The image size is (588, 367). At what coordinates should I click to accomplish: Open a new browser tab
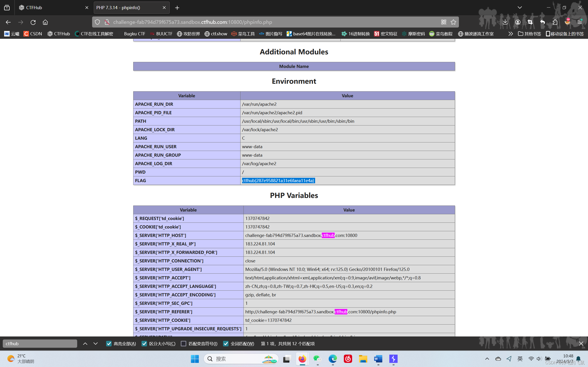[177, 8]
